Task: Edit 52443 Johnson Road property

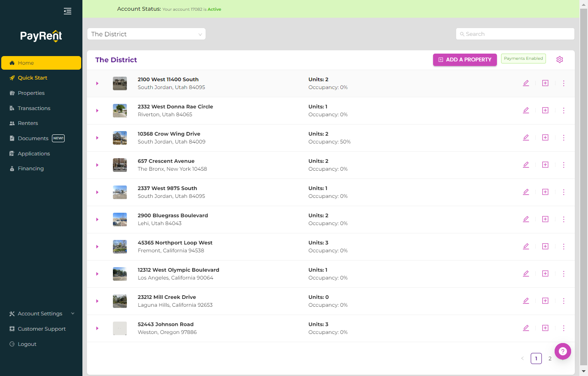Action: coord(526,328)
